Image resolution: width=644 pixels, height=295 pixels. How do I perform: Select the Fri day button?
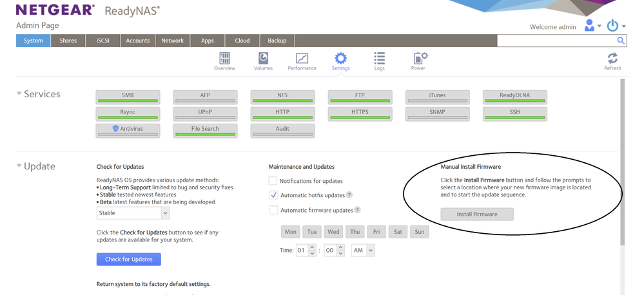(x=376, y=232)
